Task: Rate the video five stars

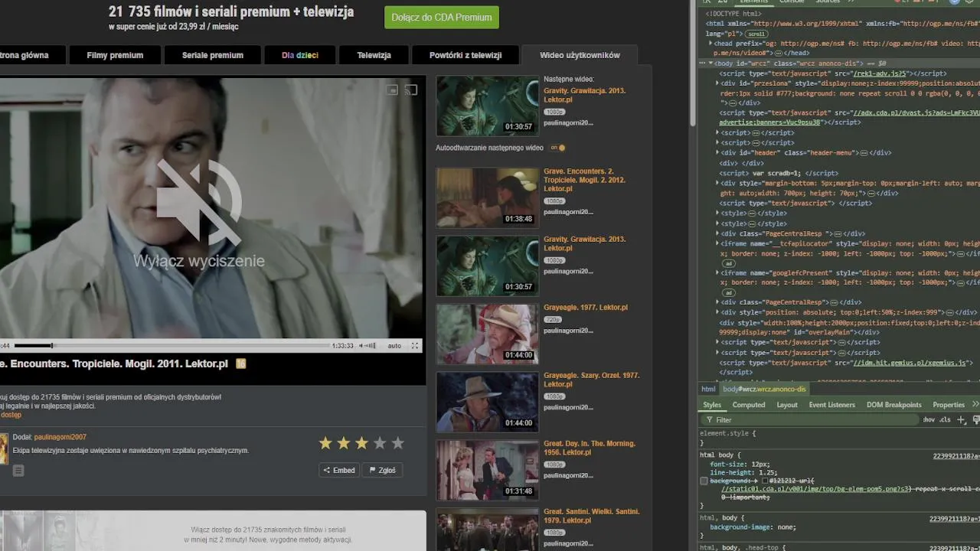Action: pyautogui.click(x=398, y=443)
